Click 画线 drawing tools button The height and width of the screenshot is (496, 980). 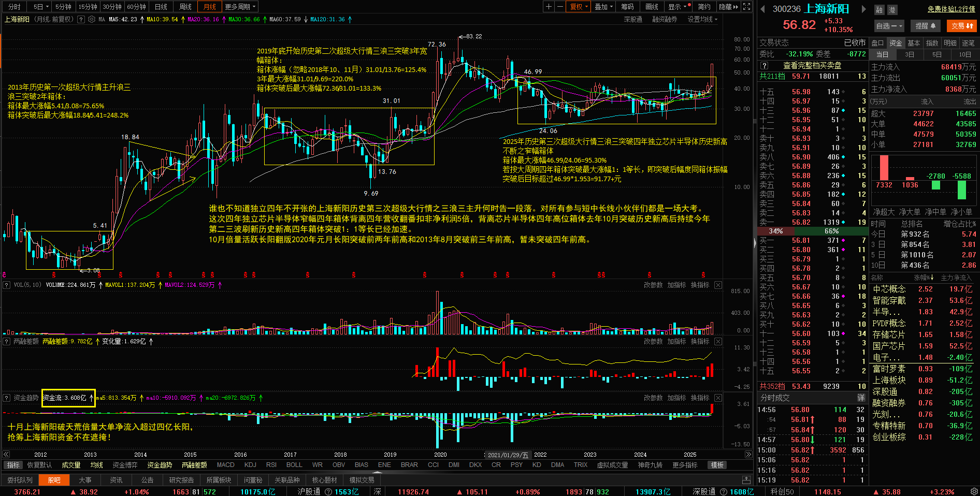pyautogui.click(x=652, y=7)
